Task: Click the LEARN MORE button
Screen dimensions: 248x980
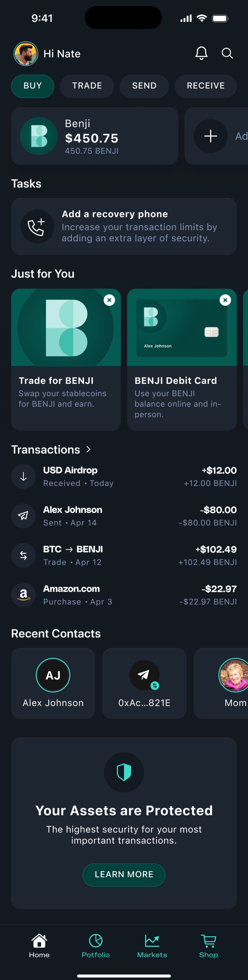Action: click(x=124, y=875)
